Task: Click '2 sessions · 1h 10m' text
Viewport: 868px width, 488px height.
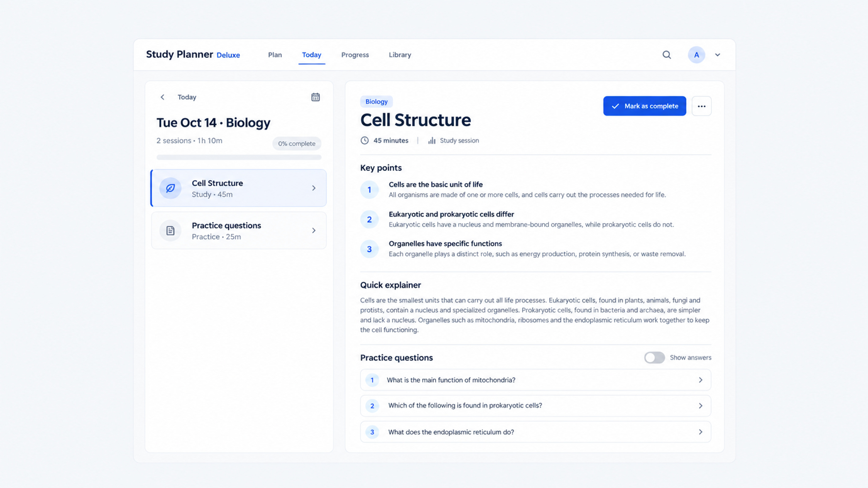Action: click(189, 141)
